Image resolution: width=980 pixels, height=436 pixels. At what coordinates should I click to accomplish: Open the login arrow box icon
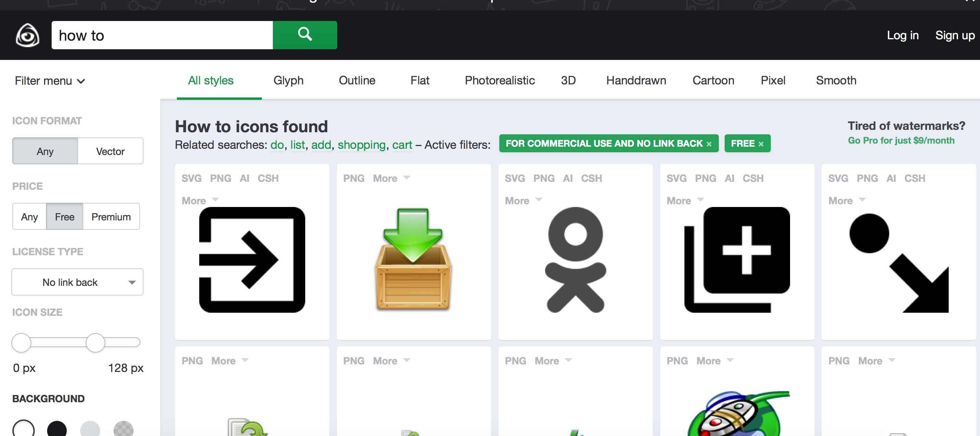pyautogui.click(x=252, y=260)
